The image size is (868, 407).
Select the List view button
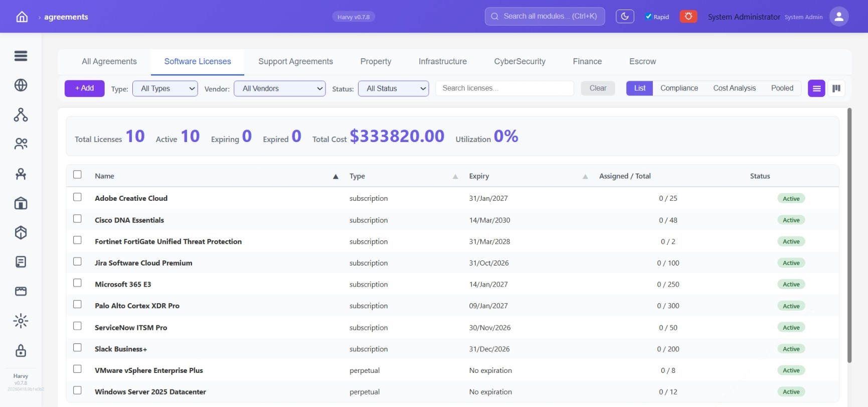click(640, 88)
